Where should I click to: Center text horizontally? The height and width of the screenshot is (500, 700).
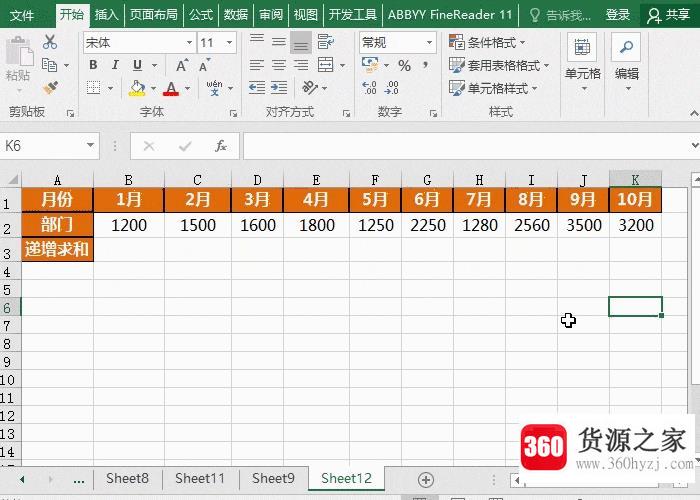(x=279, y=65)
